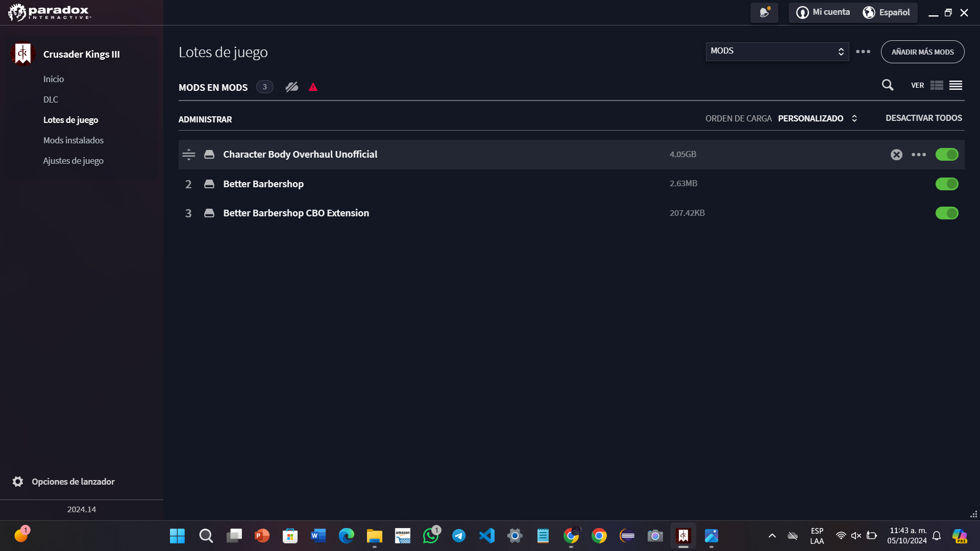Switch to detailed list view icon
This screenshot has height=551, width=980.
[937, 85]
